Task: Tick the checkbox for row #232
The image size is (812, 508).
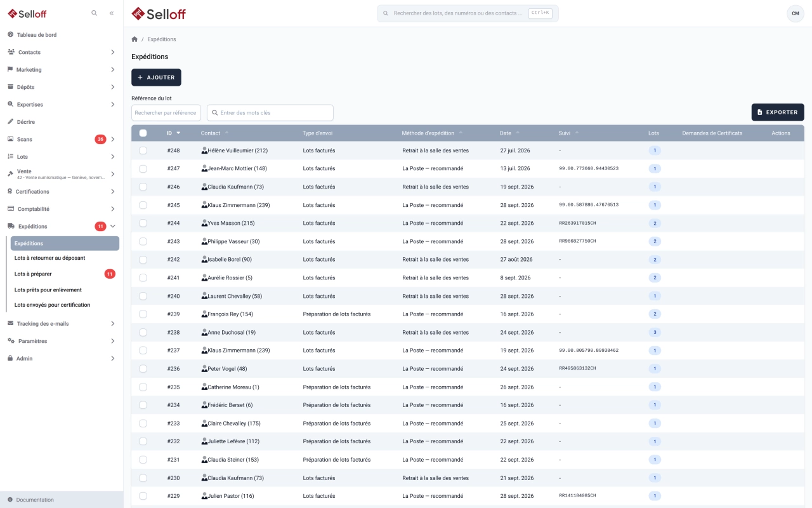Action: coord(143,441)
